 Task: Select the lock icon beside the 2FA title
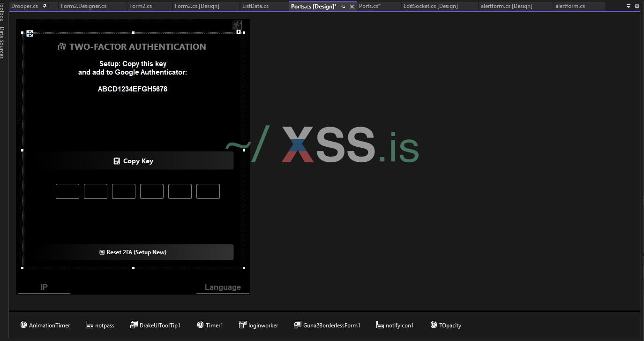click(62, 46)
